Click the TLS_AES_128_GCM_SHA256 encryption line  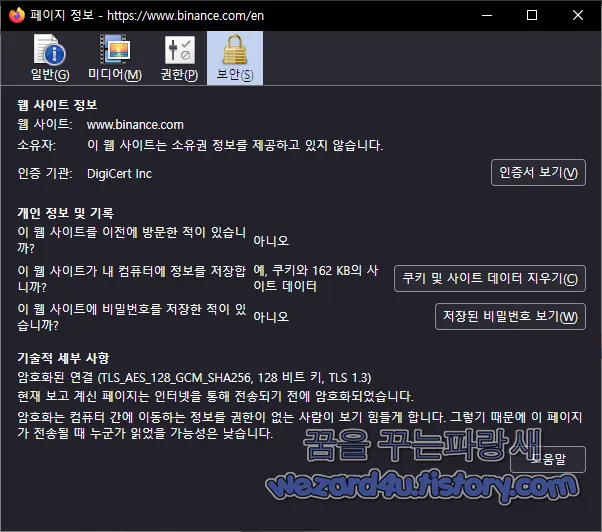pos(194,378)
